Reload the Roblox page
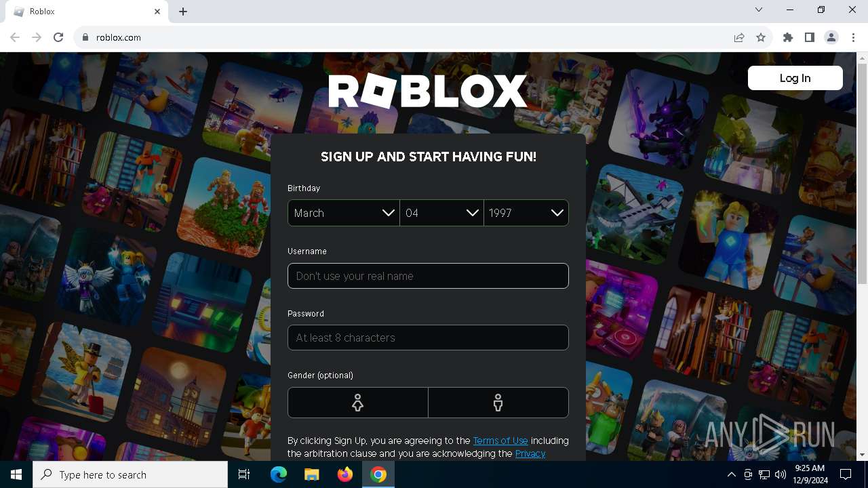 (x=58, y=37)
